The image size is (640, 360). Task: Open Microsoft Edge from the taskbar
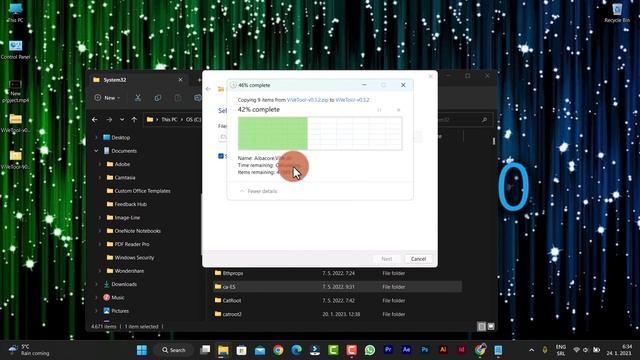click(x=296, y=350)
